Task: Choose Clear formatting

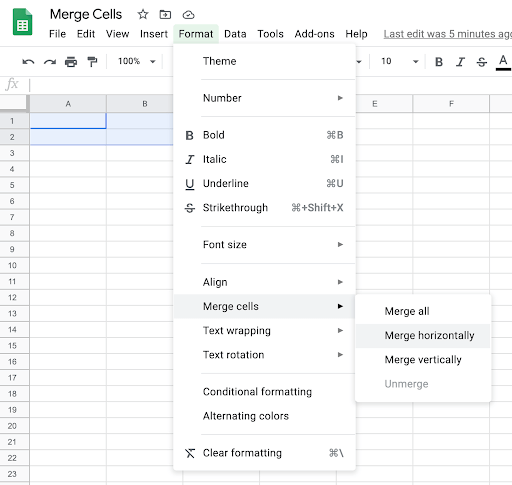Action: [x=264, y=453]
